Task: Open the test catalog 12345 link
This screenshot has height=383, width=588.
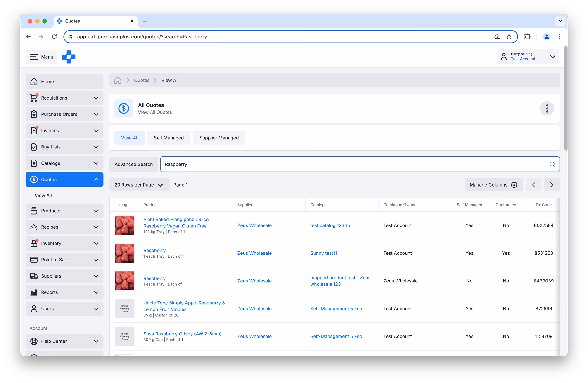Action: pyautogui.click(x=330, y=225)
